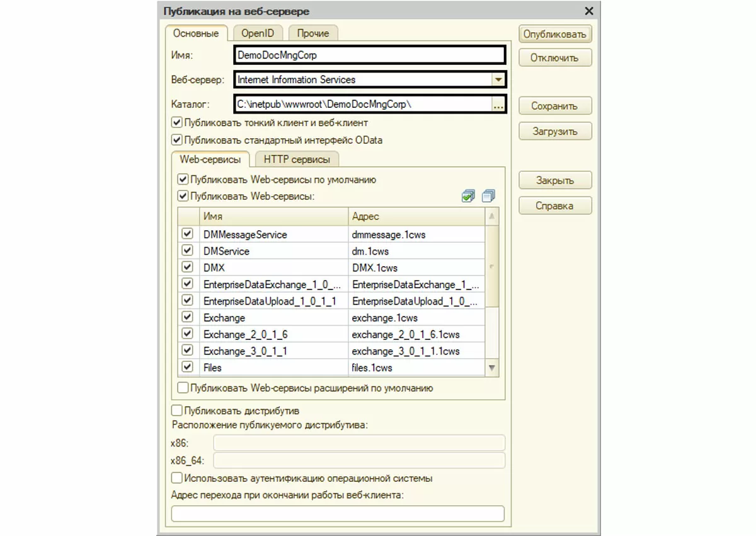Switch to the Прочие tab
Image resolution: width=756 pixels, height=536 pixels.
click(x=313, y=33)
